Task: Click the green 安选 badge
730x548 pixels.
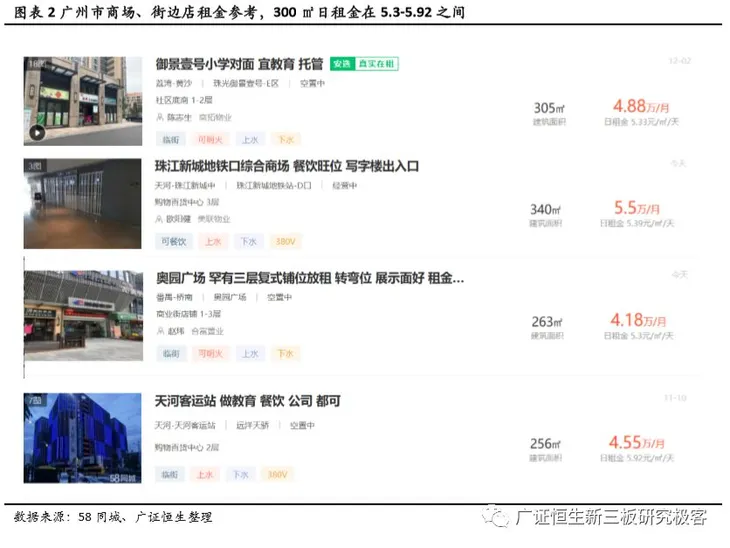Action: [x=342, y=64]
